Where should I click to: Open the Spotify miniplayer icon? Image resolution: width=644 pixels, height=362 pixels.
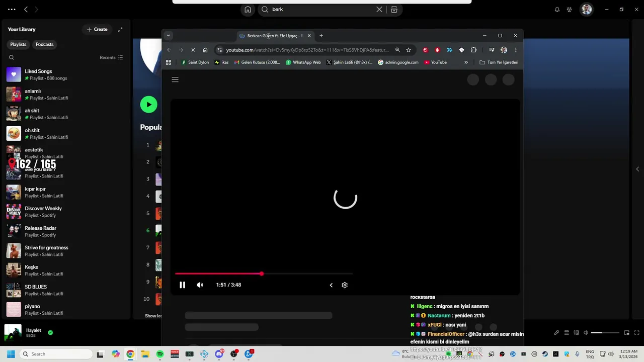627,333
